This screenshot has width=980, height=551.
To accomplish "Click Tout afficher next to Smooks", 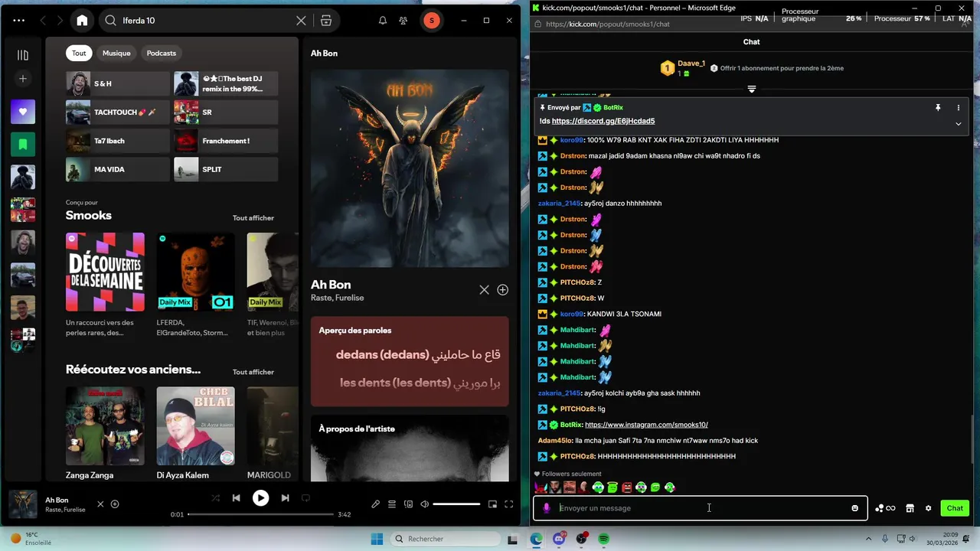I will click(253, 218).
